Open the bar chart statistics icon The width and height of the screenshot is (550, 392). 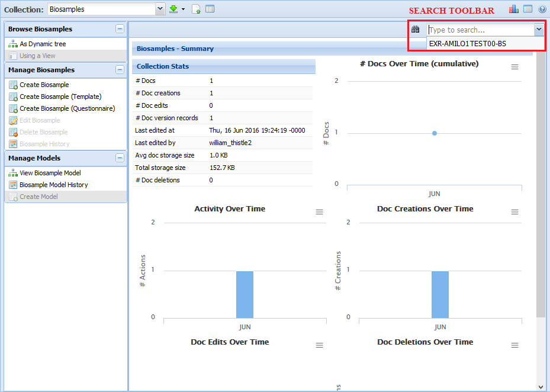[513, 9]
